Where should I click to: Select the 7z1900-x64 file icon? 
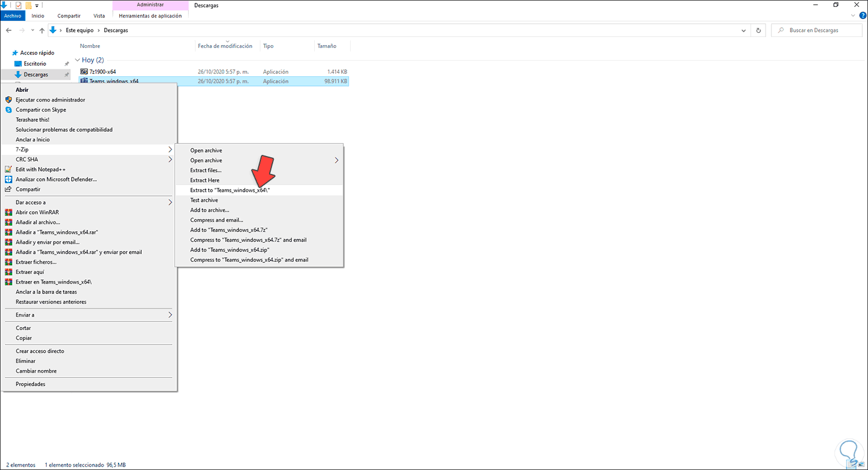click(x=84, y=72)
